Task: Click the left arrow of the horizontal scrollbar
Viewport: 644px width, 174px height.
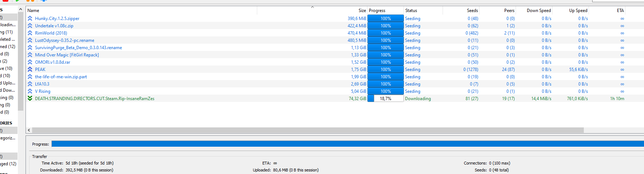Action: click(x=29, y=130)
